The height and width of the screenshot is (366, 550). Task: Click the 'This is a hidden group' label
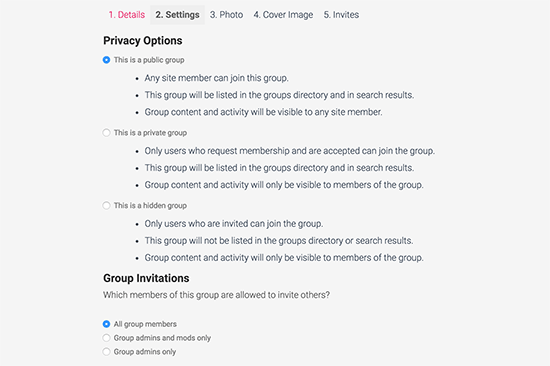(x=150, y=205)
